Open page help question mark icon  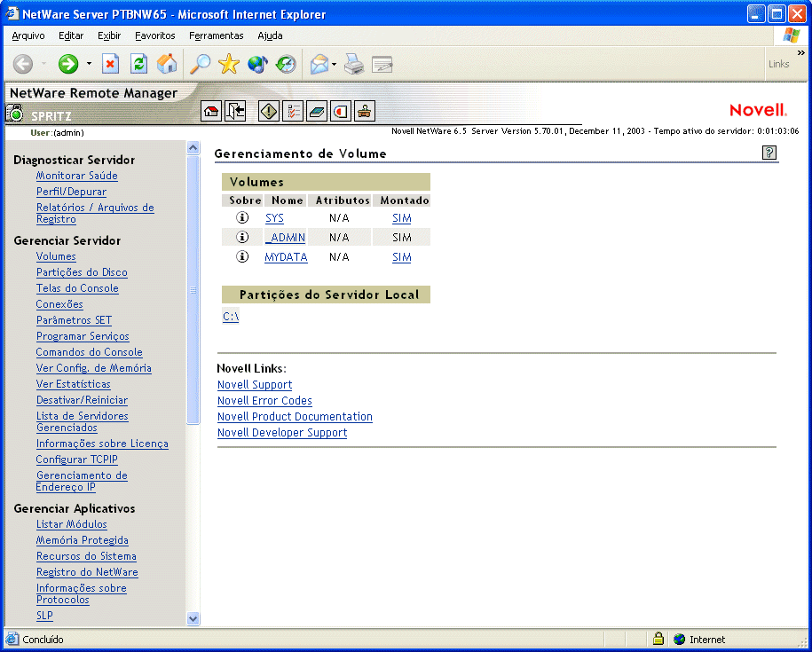click(769, 153)
